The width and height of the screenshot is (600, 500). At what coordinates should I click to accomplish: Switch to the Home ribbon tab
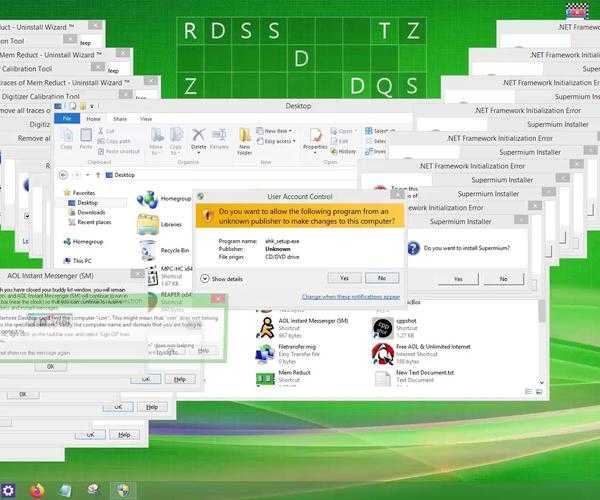point(93,119)
